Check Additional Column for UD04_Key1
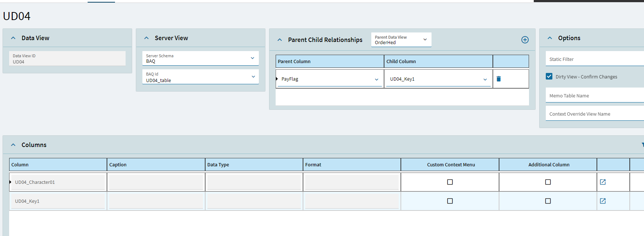This screenshot has width=644, height=236. coord(548,201)
